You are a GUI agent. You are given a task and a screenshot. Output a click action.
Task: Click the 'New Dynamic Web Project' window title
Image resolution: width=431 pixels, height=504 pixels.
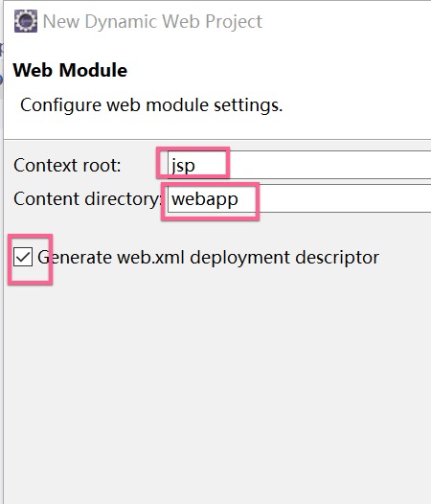point(152,21)
